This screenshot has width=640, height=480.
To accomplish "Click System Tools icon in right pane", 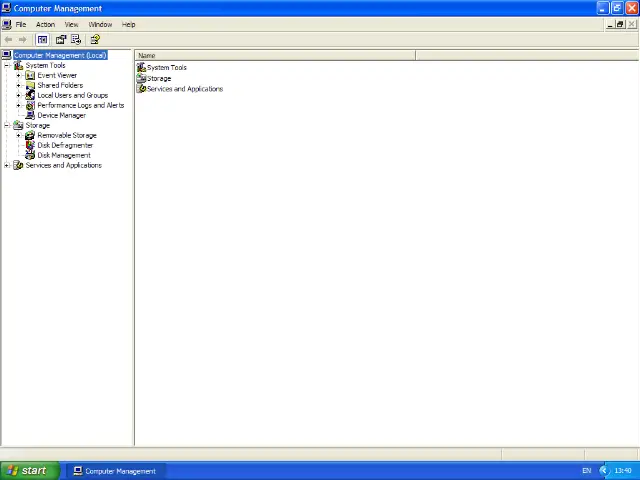I will click(141, 67).
